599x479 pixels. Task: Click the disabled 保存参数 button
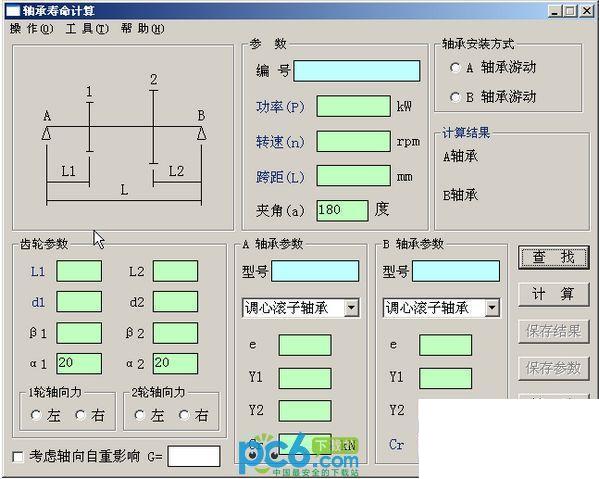coord(554,368)
